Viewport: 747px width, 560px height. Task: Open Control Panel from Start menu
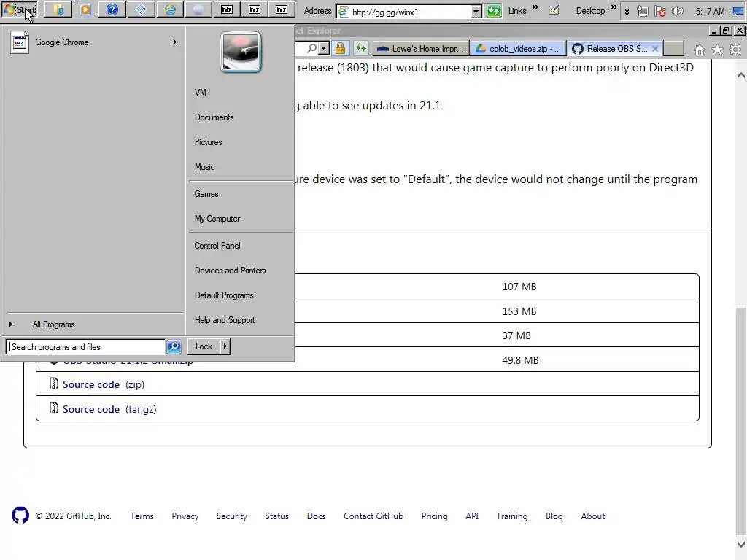click(x=217, y=246)
